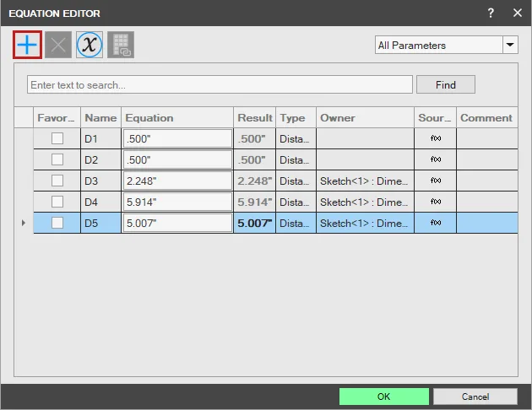Image resolution: width=532 pixels, height=410 pixels.
Task: Open help with the question mark icon
Action: (x=491, y=13)
